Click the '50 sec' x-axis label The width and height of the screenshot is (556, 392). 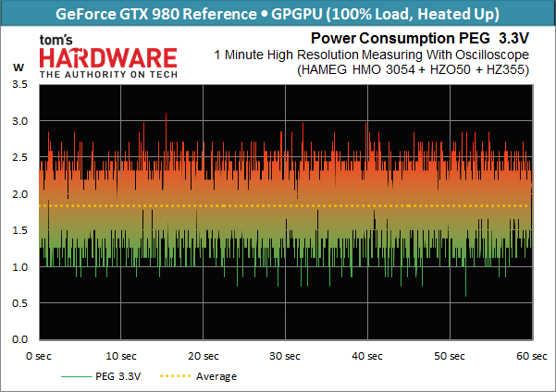pos(450,356)
